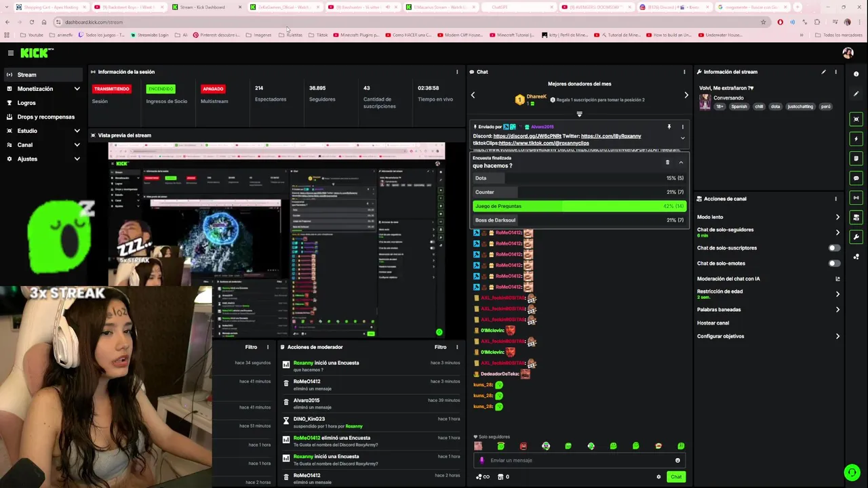Open the info icon in the right rail
The image size is (868, 488).
pyautogui.click(x=856, y=74)
